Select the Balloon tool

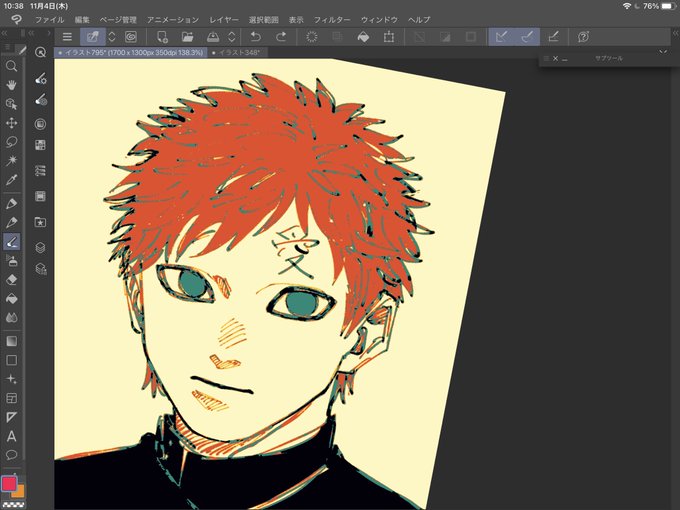tap(11, 455)
